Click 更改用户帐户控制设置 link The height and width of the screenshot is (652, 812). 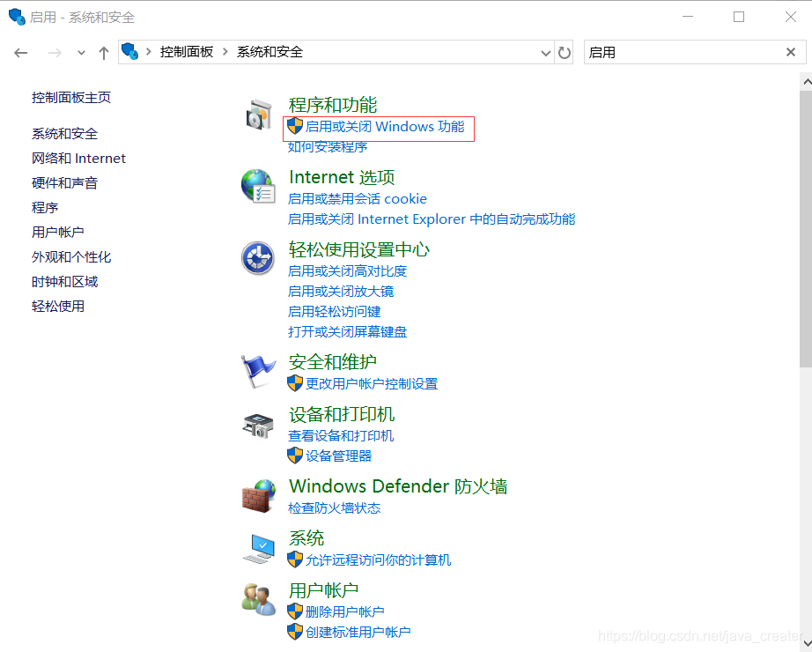[x=372, y=383]
